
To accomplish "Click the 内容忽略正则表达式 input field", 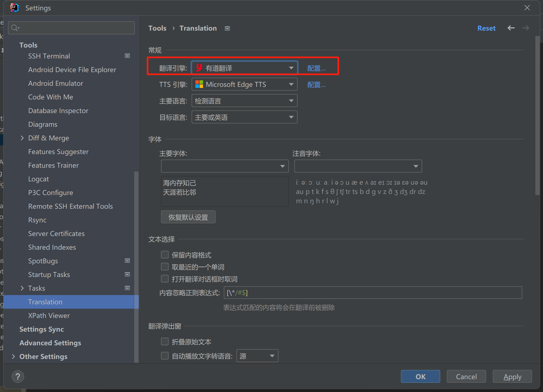I will coord(373,293).
